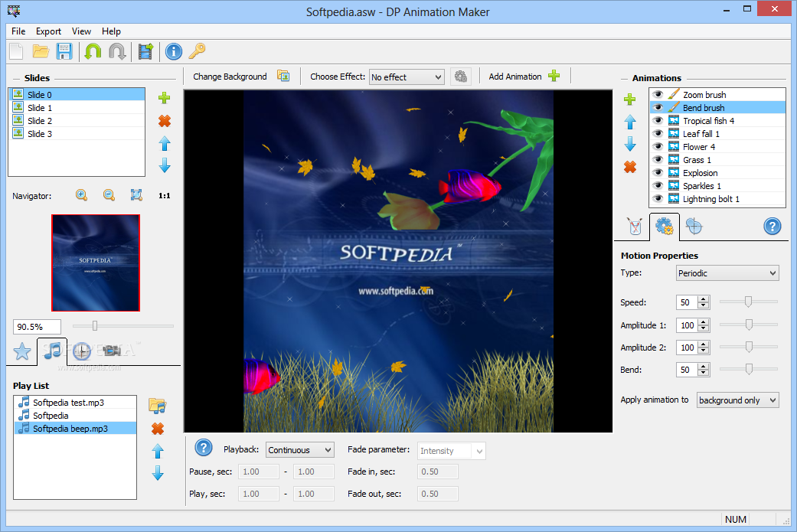Viewport: 797px width, 532px height.
Task: Open project via folder toolbar icon
Action: click(41, 51)
